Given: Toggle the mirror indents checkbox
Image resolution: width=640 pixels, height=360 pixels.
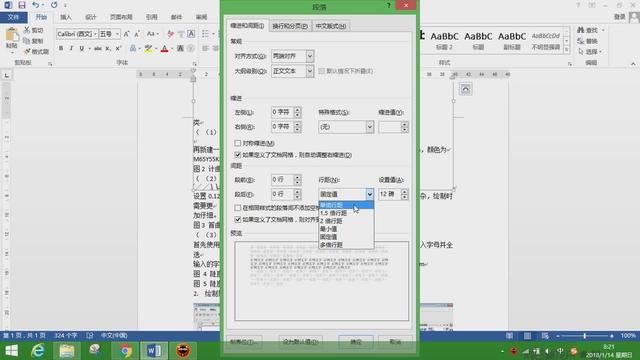Looking at the screenshot, I should coord(238,143).
